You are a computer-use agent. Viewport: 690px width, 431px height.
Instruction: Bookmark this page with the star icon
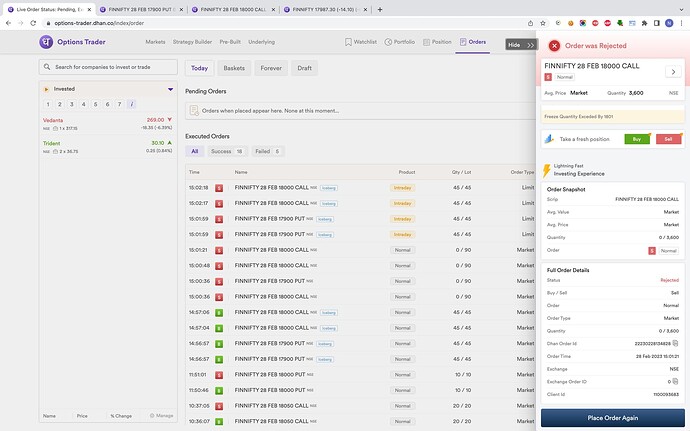pyautogui.click(x=543, y=23)
